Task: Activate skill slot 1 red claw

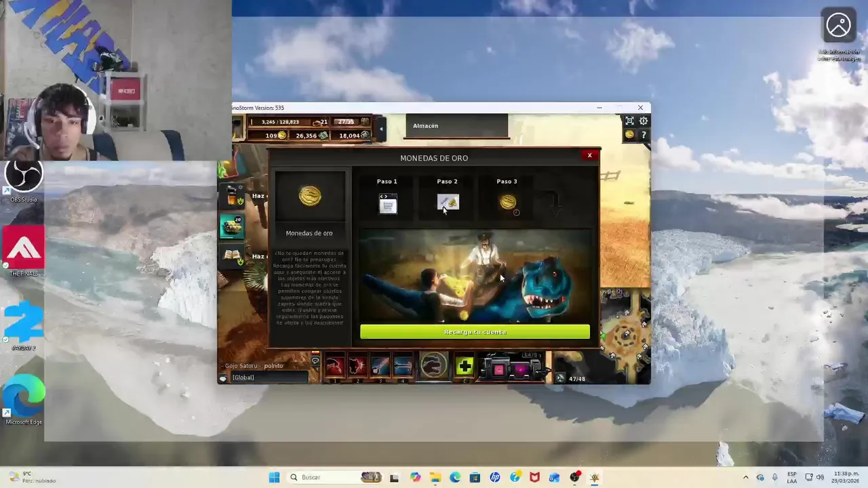Action: (x=334, y=367)
